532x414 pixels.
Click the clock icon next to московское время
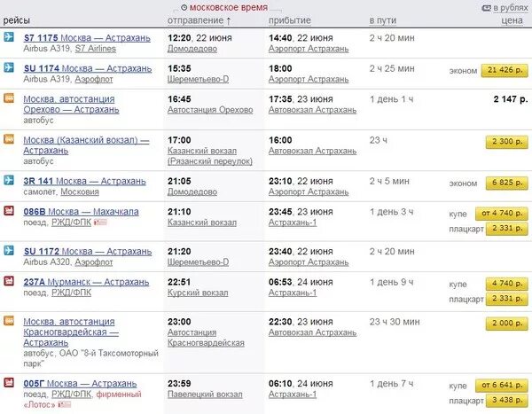tap(184, 7)
